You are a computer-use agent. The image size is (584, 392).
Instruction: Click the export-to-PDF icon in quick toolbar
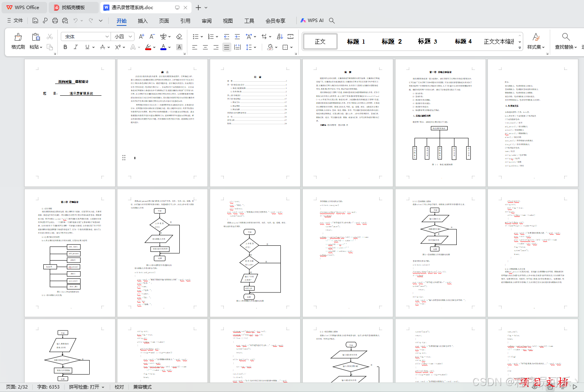45,21
